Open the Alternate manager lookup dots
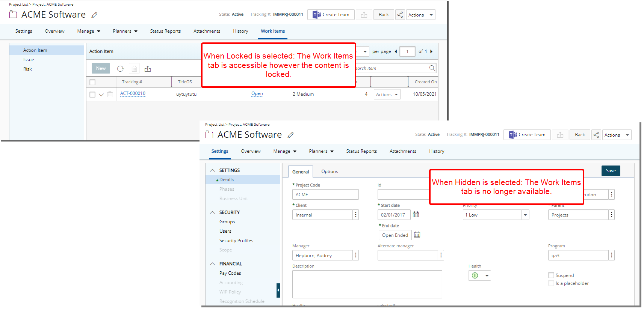Screen dimensions: 644x310 coord(441,255)
